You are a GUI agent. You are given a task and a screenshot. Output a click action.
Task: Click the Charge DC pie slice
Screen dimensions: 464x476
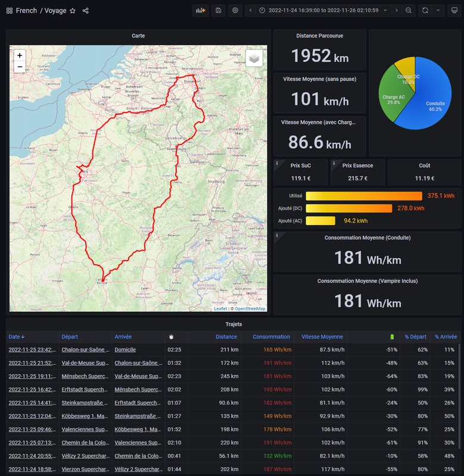(407, 68)
